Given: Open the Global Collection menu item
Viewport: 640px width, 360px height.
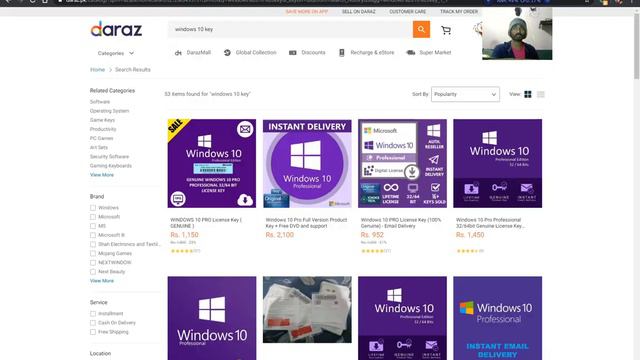Looking at the screenshot, I should point(256,53).
